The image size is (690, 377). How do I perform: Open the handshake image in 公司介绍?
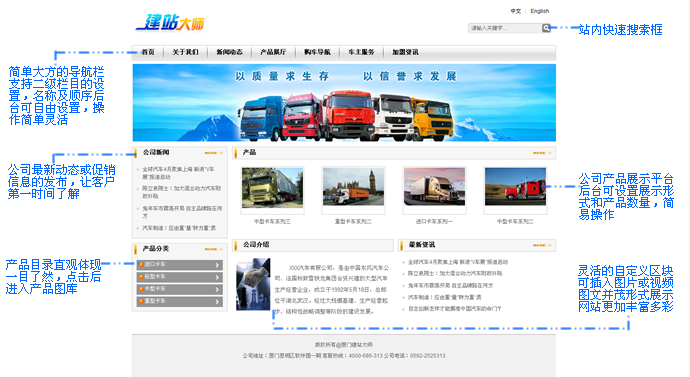(253, 285)
